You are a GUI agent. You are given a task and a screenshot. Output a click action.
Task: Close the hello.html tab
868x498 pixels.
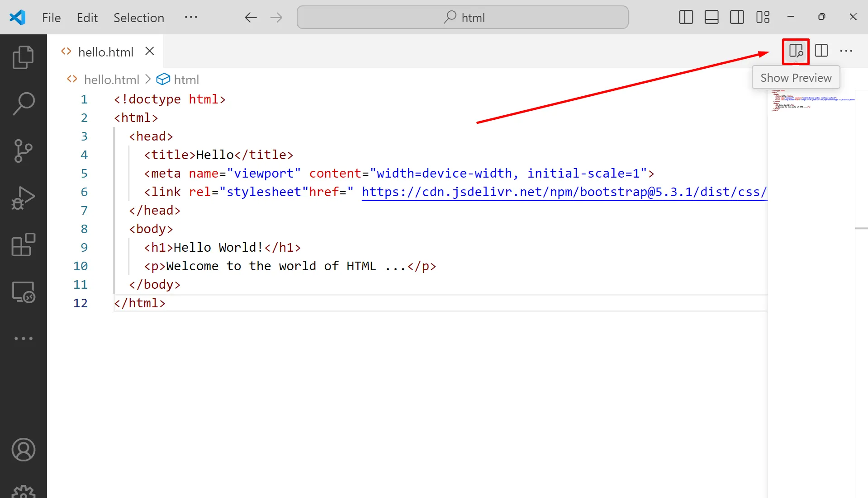(150, 52)
